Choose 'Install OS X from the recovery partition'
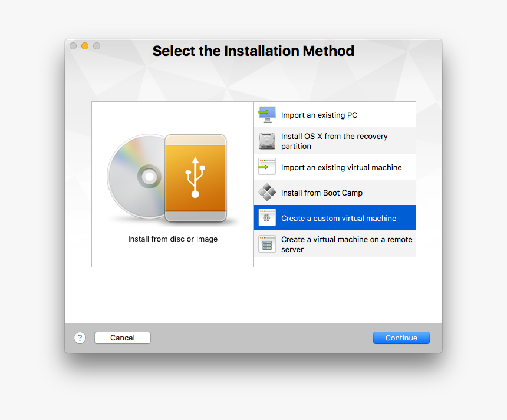The width and height of the screenshot is (507, 420). point(334,141)
